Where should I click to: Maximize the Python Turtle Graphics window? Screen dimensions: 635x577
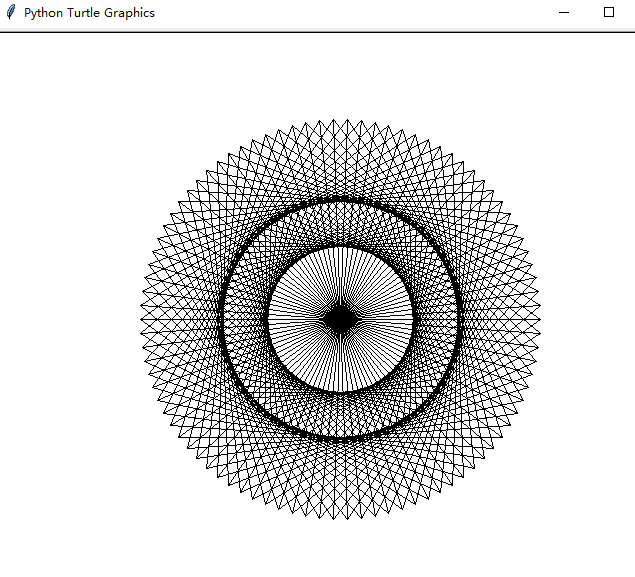609,12
